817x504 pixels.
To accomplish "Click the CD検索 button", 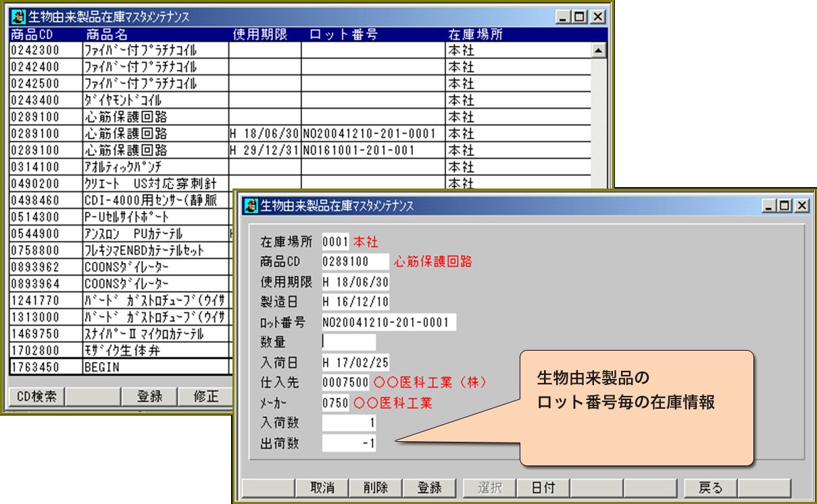I will pyautogui.click(x=36, y=397).
